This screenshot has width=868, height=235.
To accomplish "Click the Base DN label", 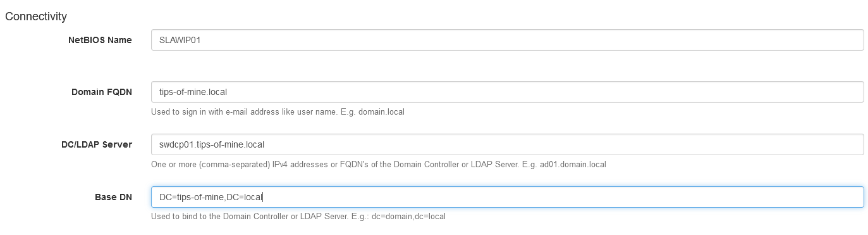I will coord(113,197).
